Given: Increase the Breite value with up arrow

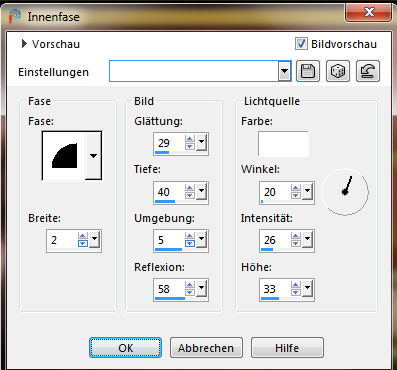Looking at the screenshot, I should [83, 236].
